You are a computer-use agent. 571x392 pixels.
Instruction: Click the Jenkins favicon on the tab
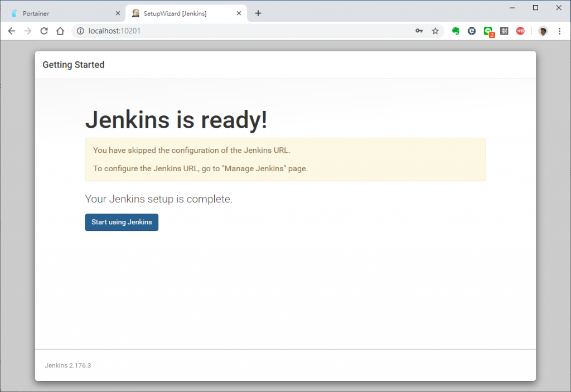coord(136,13)
